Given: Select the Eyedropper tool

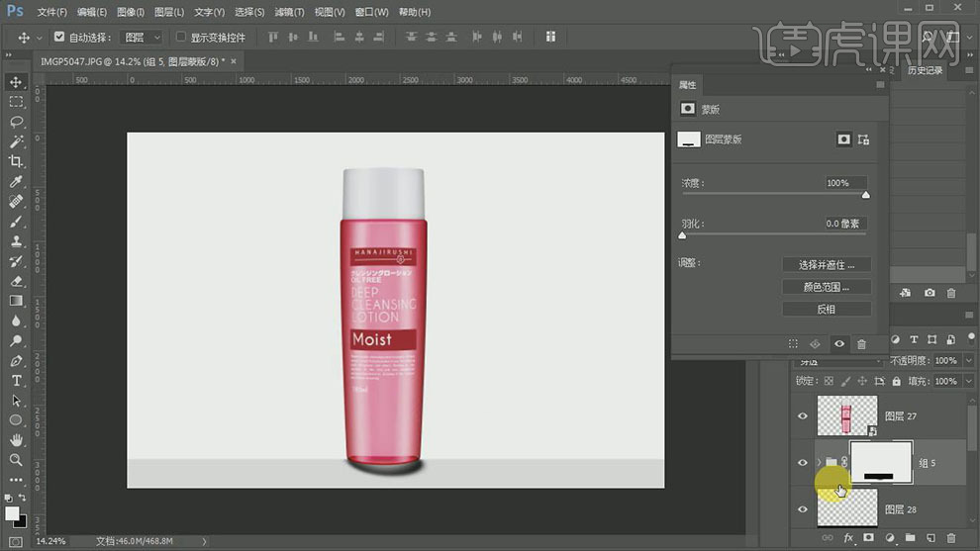Looking at the screenshot, I should (x=17, y=181).
